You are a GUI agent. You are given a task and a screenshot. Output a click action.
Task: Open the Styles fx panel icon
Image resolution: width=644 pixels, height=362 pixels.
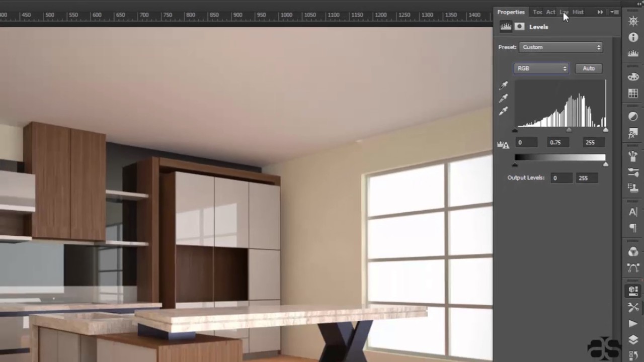633,133
